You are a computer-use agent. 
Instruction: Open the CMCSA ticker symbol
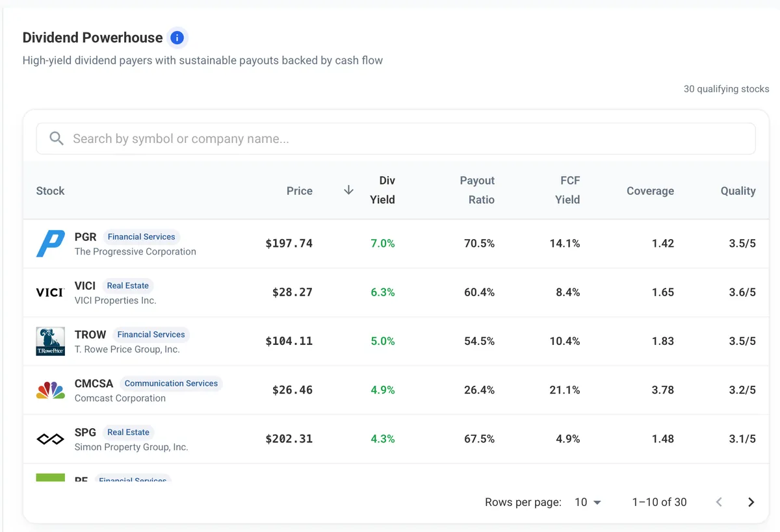click(94, 383)
